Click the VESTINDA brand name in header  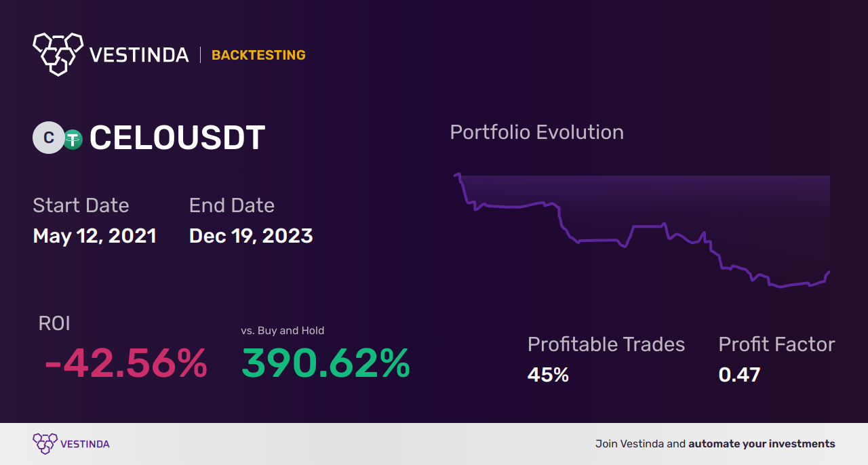139,55
